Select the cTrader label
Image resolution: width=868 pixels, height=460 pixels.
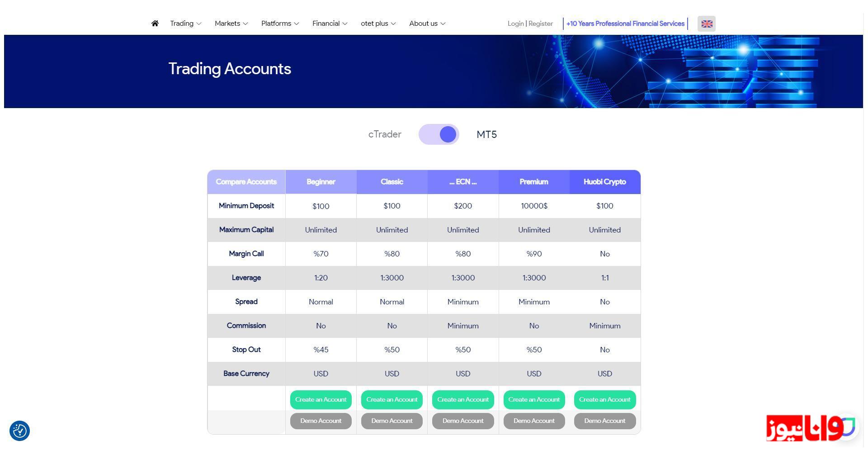tap(385, 134)
